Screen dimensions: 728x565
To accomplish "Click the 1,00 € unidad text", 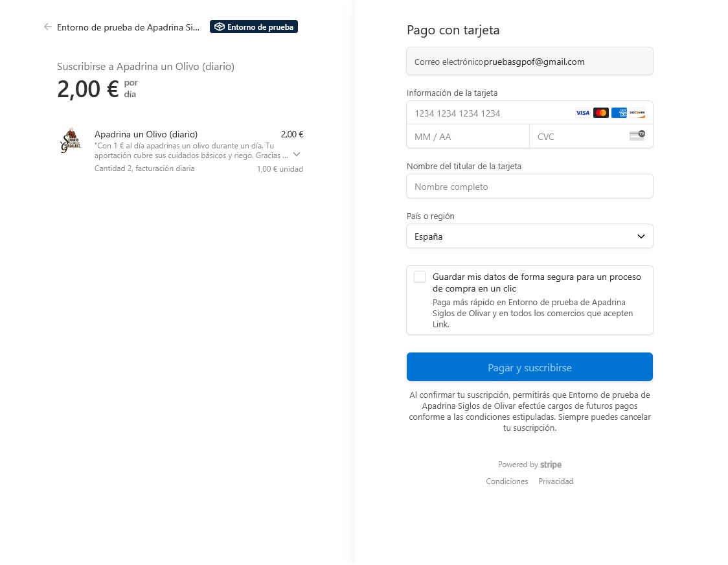I will pos(280,169).
